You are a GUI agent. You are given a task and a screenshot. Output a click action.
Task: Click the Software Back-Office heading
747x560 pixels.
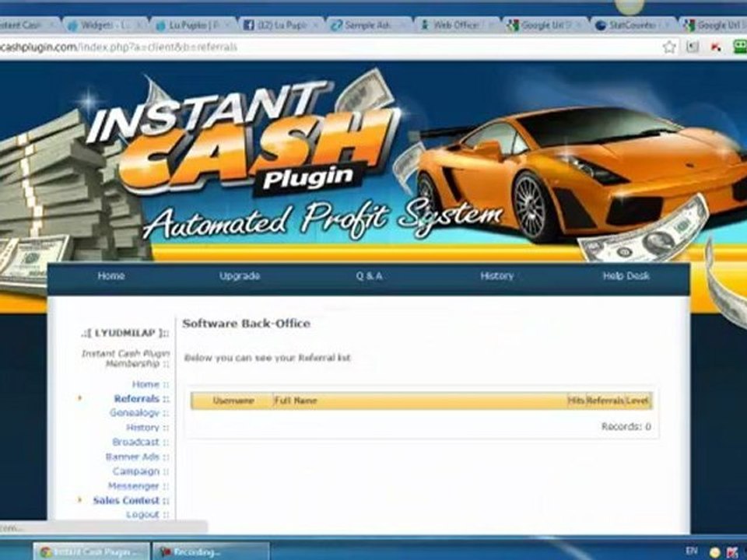pyautogui.click(x=247, y=324)
